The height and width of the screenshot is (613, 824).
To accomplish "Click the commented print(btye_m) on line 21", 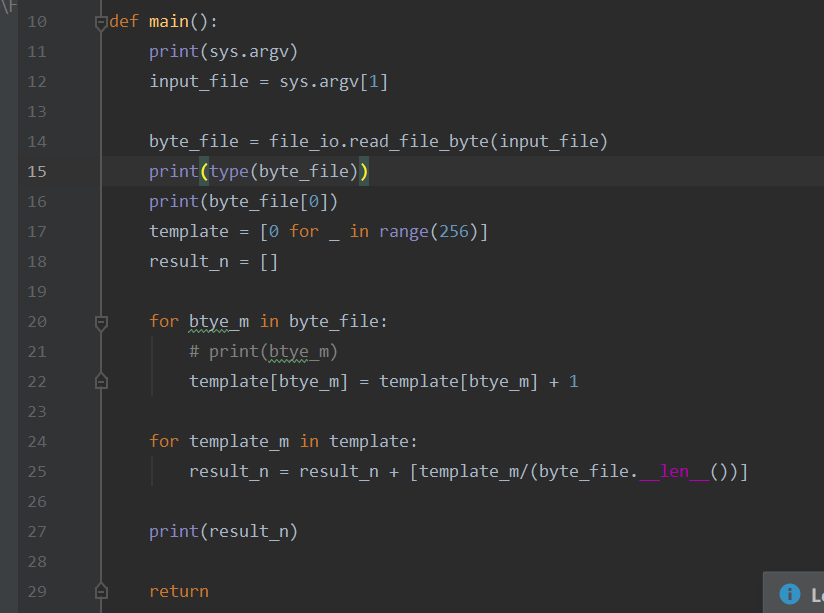I will click(x=263, y=352).
